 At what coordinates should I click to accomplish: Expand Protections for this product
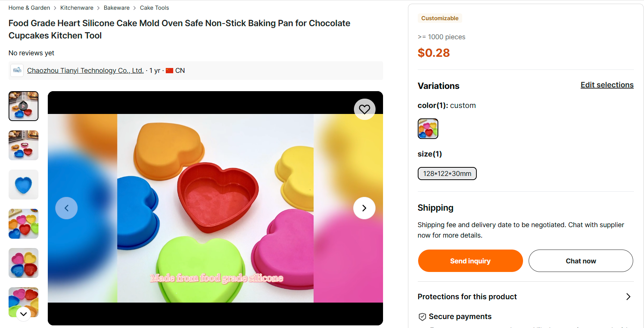[628, 297]
